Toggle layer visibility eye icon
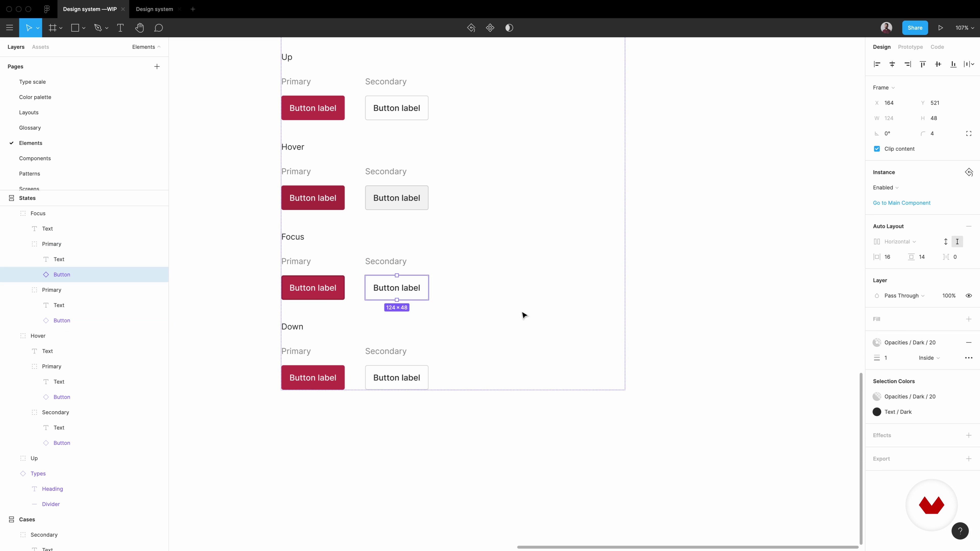 point(969,295)
